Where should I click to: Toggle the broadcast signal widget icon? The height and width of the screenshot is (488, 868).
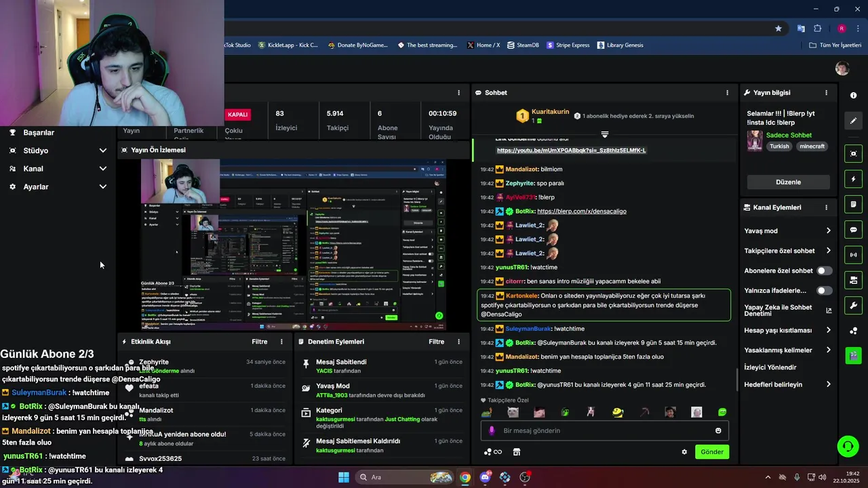click(x=854, y=255)
